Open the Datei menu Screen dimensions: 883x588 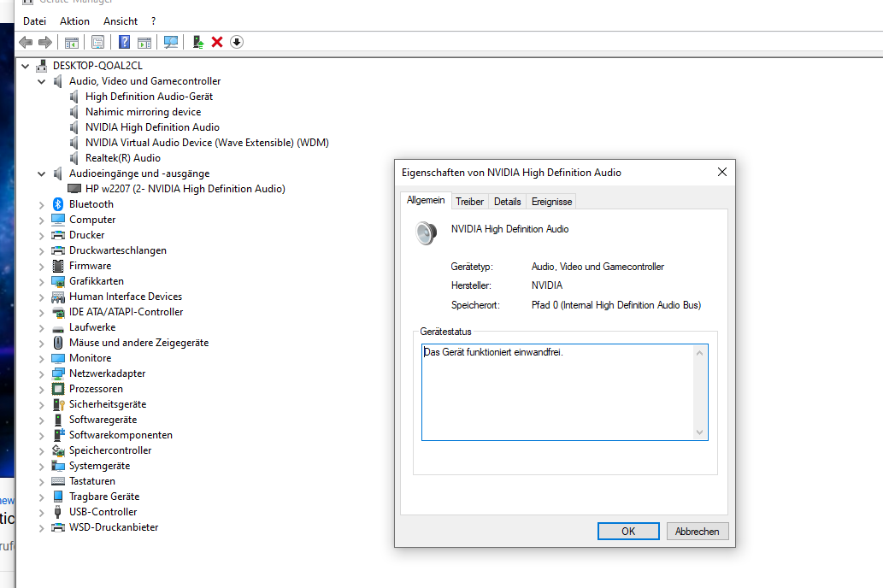(34, 21)
